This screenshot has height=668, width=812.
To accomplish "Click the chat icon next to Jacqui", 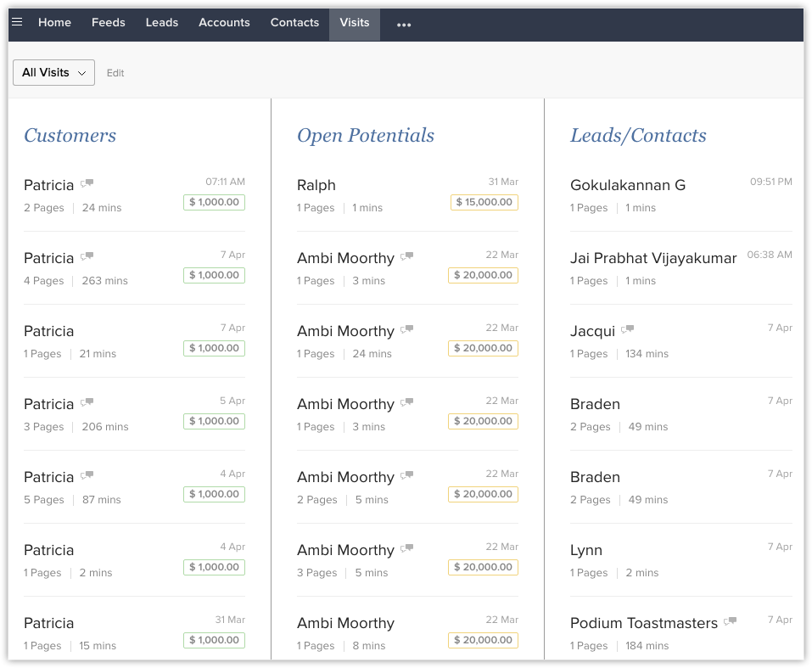I will pyautogui.click(x=627, y=329).
